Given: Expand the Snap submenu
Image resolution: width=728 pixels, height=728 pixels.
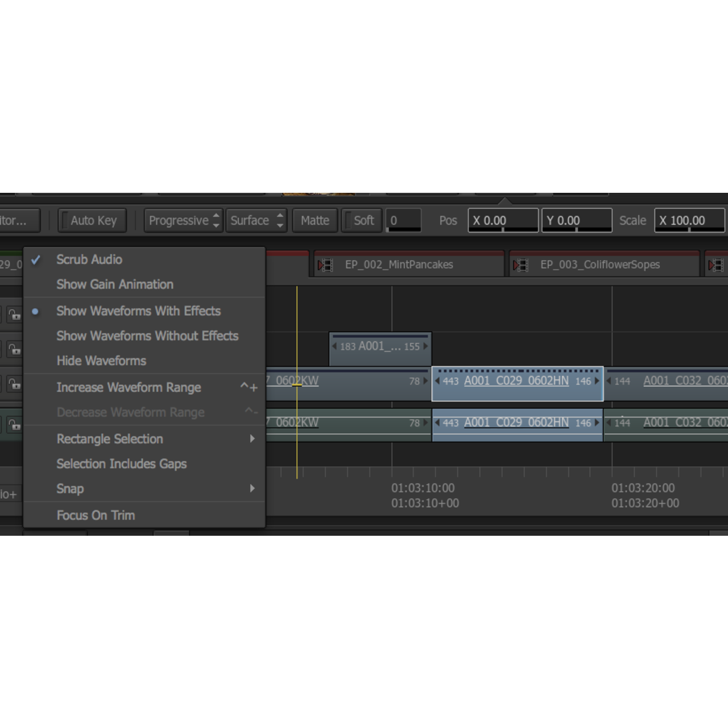Looking at the screenshot, I should (x=70, y=489).
